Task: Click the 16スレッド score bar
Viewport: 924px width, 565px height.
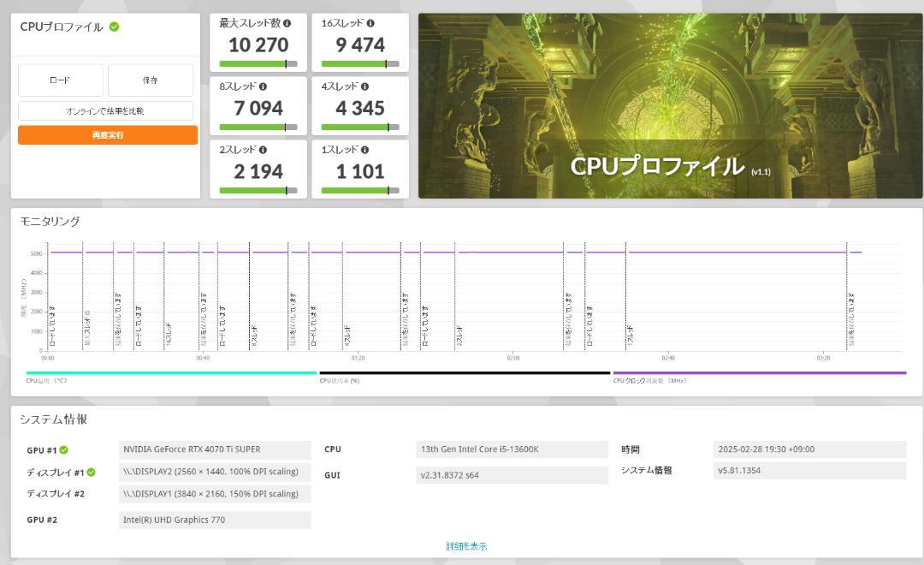Action: [360, 63]
